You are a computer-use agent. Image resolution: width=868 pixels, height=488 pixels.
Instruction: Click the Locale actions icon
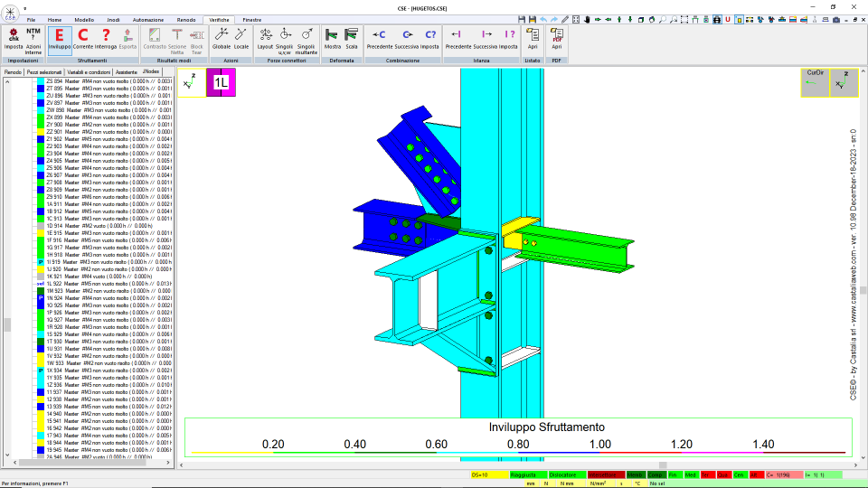click(x=241, y=39)
